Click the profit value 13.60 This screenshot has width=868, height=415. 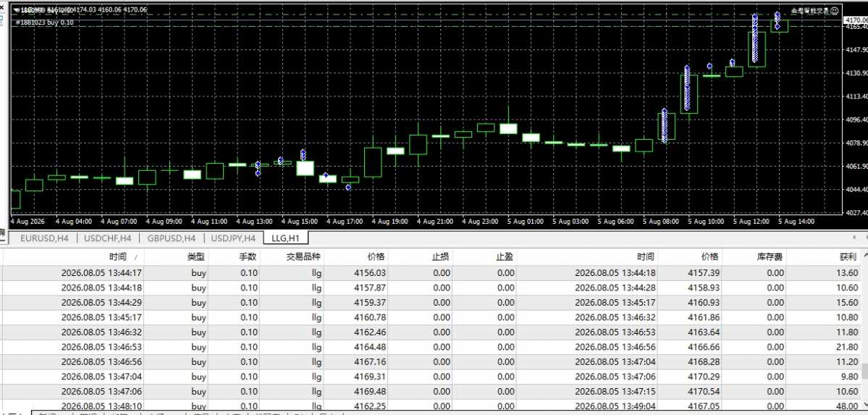[848, 272]
